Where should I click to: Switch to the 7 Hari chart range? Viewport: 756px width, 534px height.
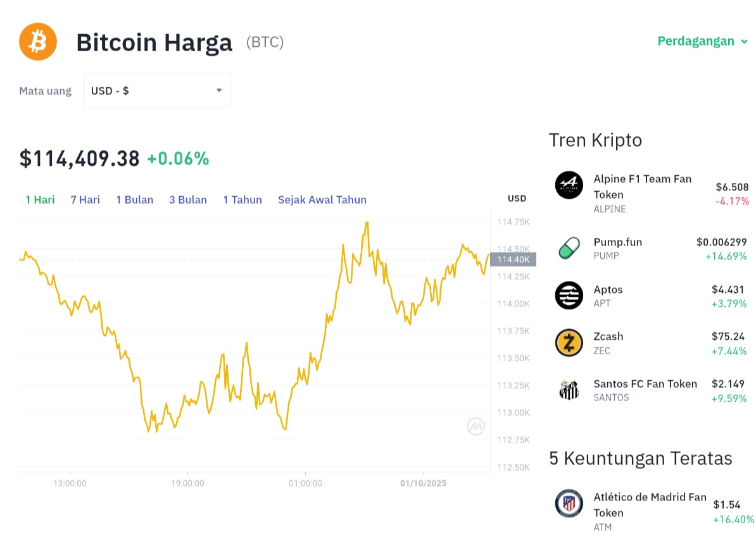pos(85,199)
